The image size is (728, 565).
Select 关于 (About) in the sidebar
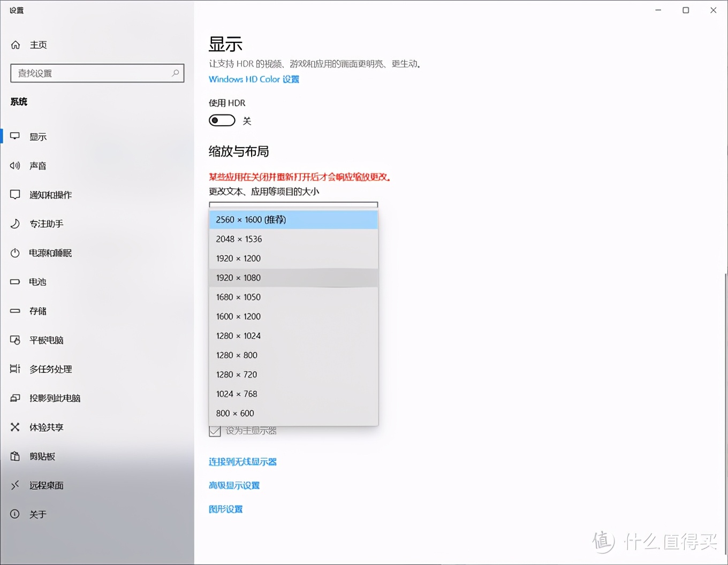click(x=38, y=514)
